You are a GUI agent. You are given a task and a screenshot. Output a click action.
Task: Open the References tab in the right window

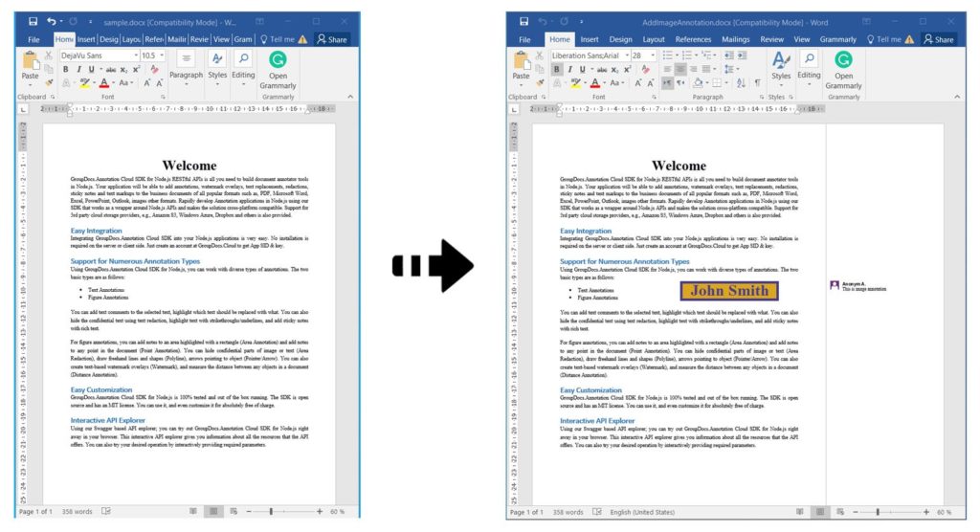tap(693, 39)
